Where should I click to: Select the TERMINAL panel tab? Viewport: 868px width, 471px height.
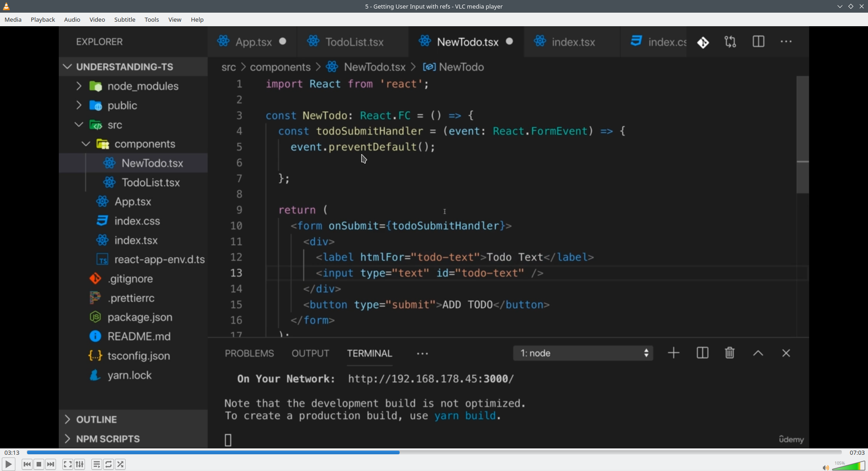[370, 353]
